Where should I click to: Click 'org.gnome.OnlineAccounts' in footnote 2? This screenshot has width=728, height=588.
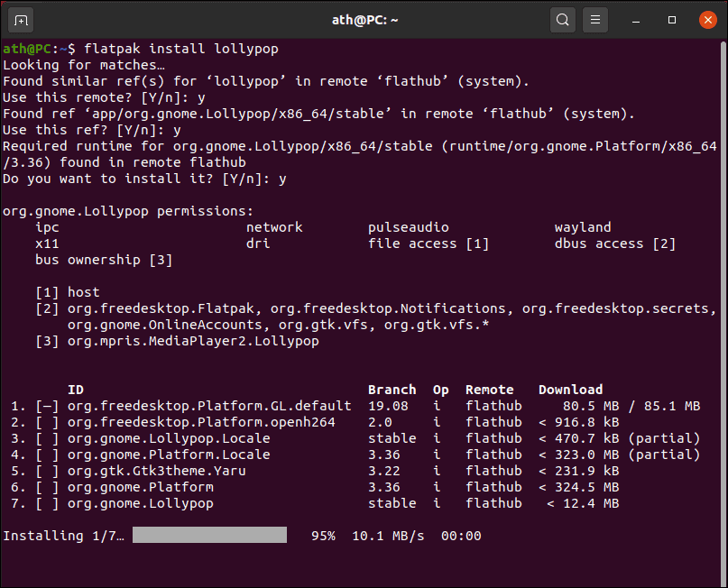pos(165,325)
